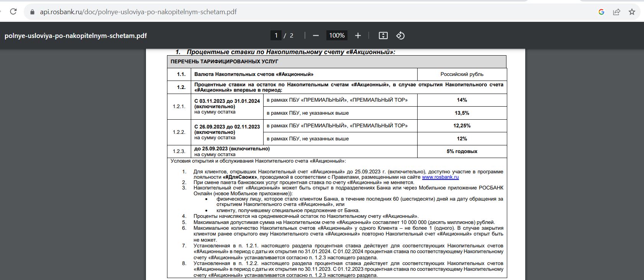Rotate the PDF counterclockwise
The height and width of the screenshot is (280, 644).
[x=400, y=35]
